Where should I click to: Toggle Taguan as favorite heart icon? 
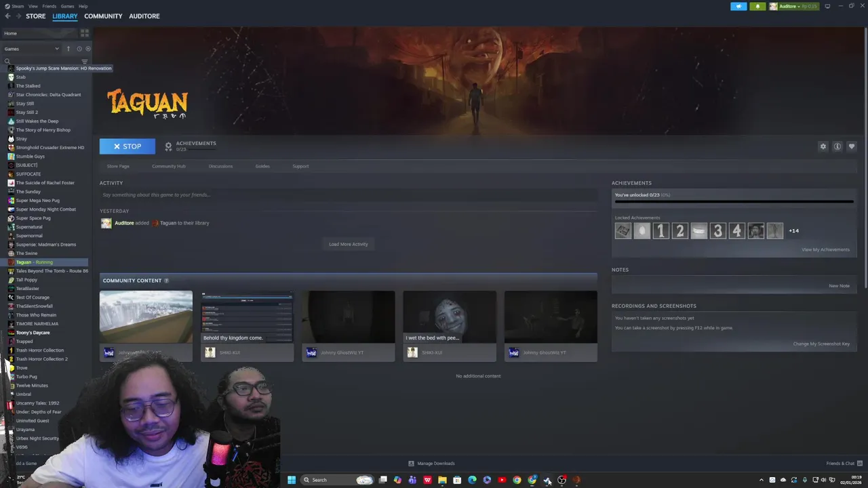(x=852, y=146)
